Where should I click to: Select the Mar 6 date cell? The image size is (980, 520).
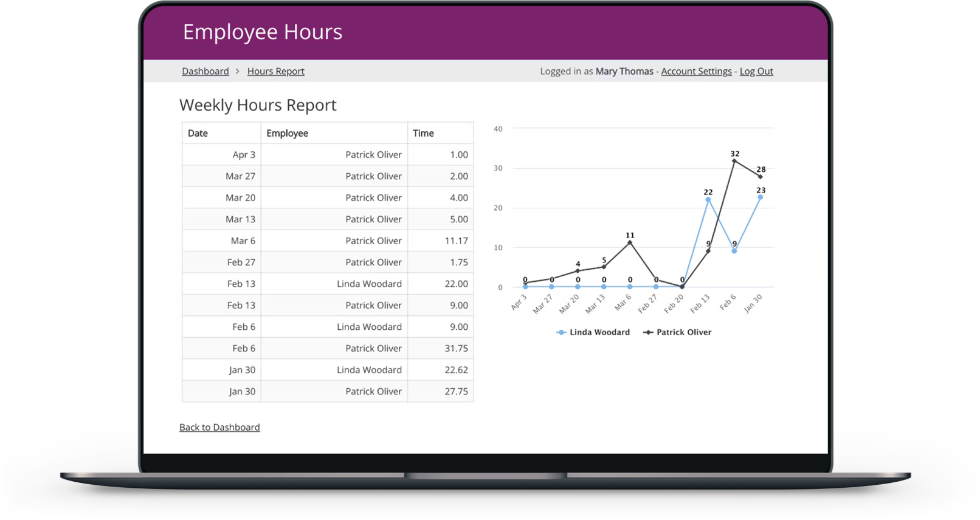click(x=221, y=241)
